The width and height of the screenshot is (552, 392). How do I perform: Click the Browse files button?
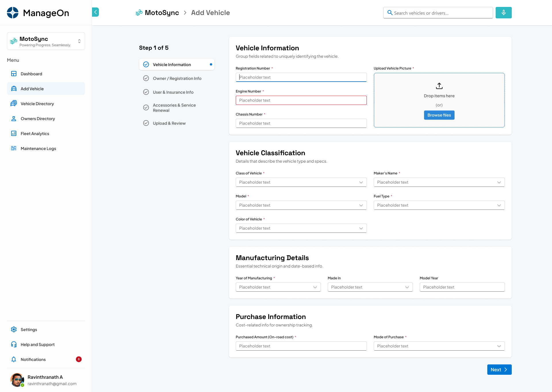pyautogui.click(x=439, y=115)
